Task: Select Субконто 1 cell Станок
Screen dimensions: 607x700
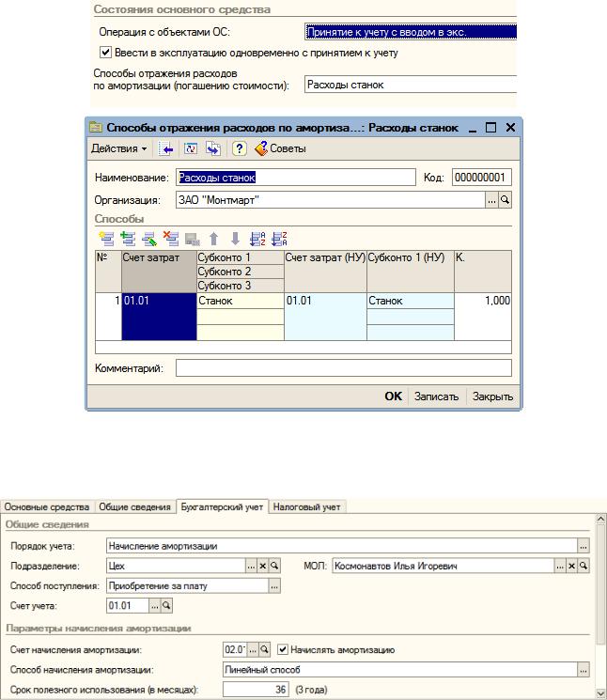Action: pos(241,301)
